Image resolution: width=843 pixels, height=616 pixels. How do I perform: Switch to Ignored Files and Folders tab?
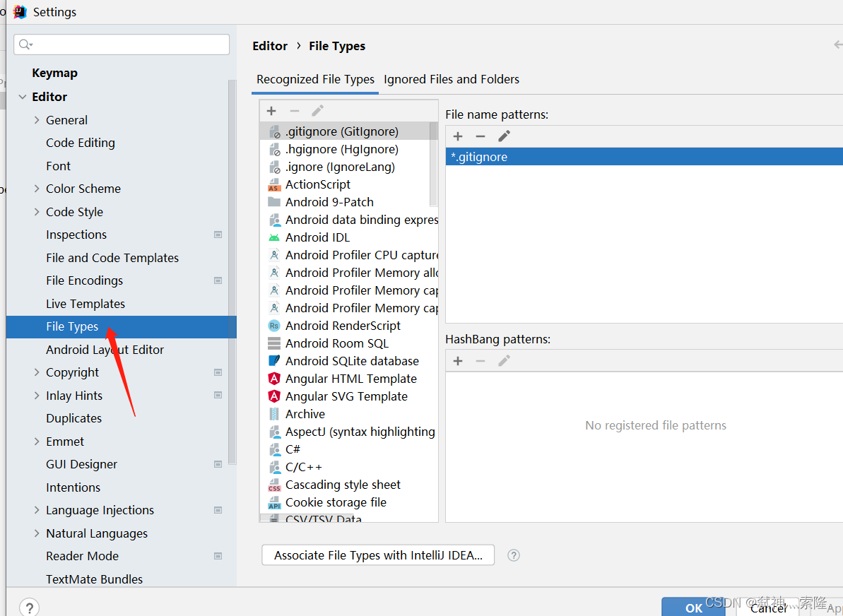click(x=452, y=79)
